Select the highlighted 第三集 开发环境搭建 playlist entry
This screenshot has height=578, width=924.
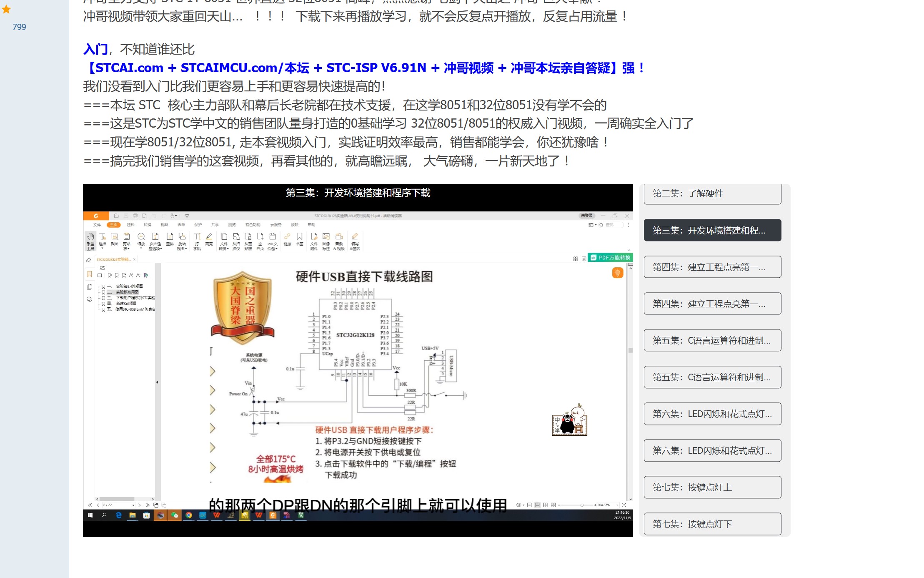712,230
